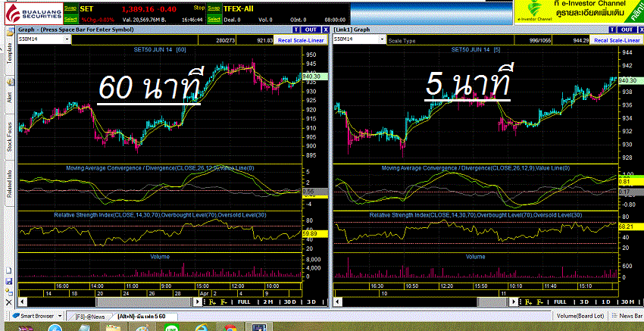Click the X icon at bottom of left sidebar
The width and height of the screenshot is (644, 331).
coord(9,302)
